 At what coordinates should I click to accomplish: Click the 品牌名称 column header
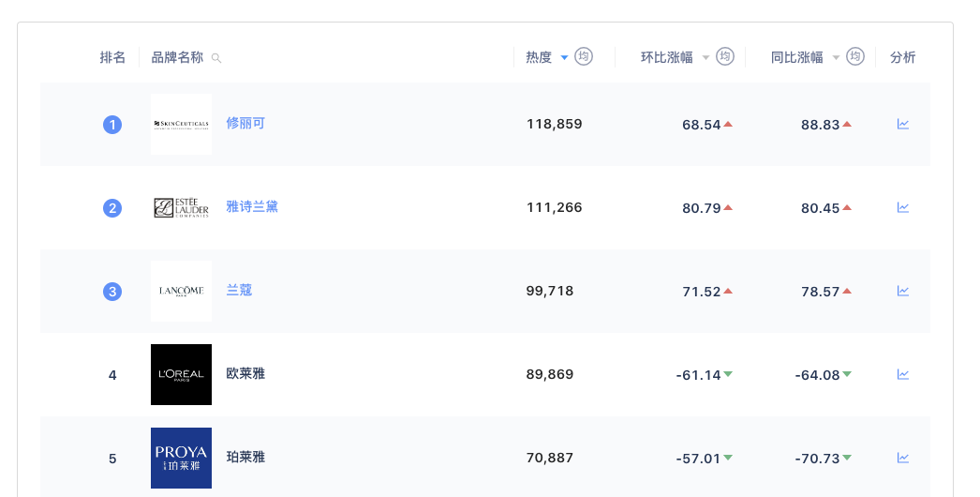(x=177, y=57)
